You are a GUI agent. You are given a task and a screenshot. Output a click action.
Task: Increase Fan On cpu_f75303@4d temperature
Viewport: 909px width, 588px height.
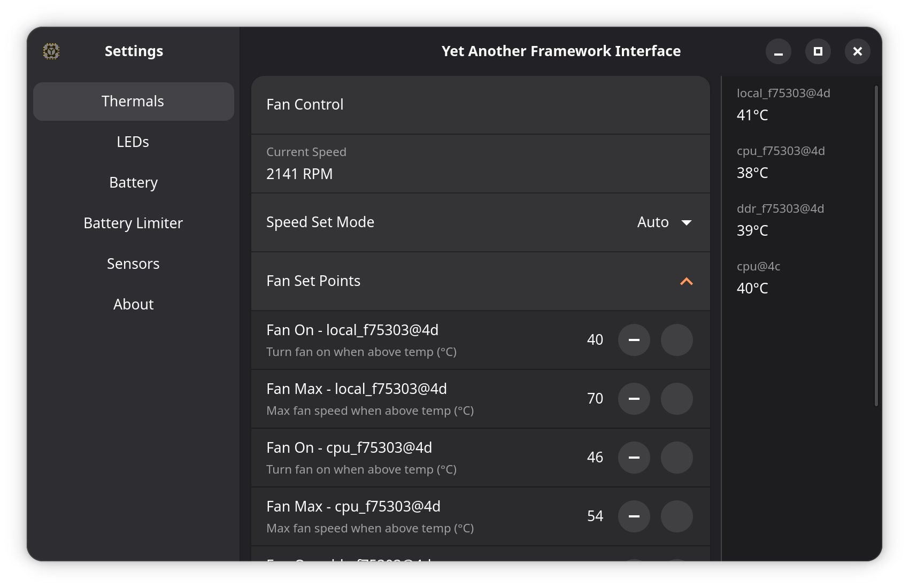pyautogui.click(x=677, y=458)
